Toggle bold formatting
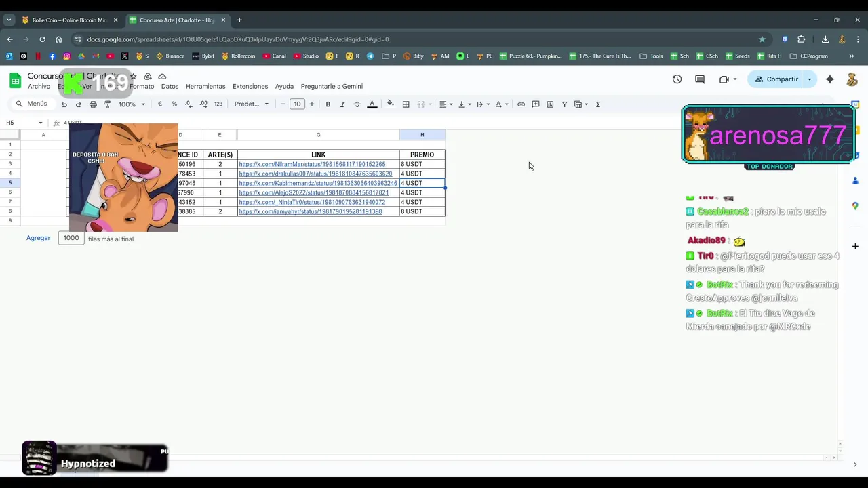The height and width of the screenshot is (488, 868). coord(328,104)
